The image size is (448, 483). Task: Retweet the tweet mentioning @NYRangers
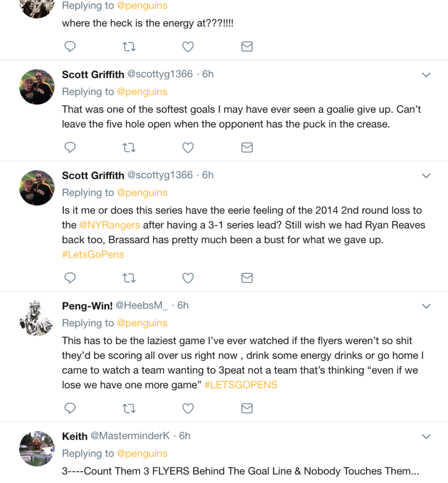tap(129, 278)
